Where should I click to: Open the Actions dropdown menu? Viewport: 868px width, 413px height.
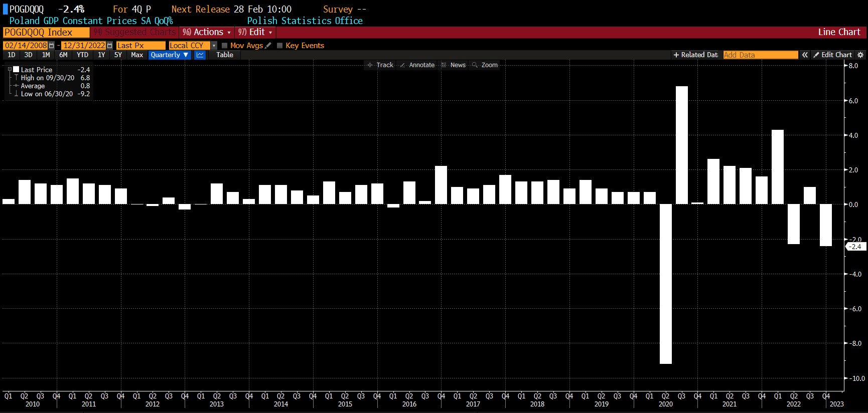click(207, 33)
